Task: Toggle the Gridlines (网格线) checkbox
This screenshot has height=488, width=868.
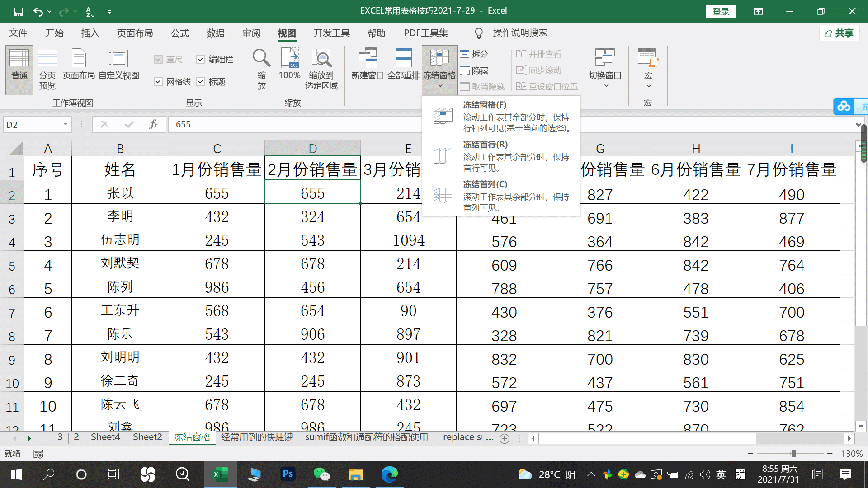Action: coord(158,81)
